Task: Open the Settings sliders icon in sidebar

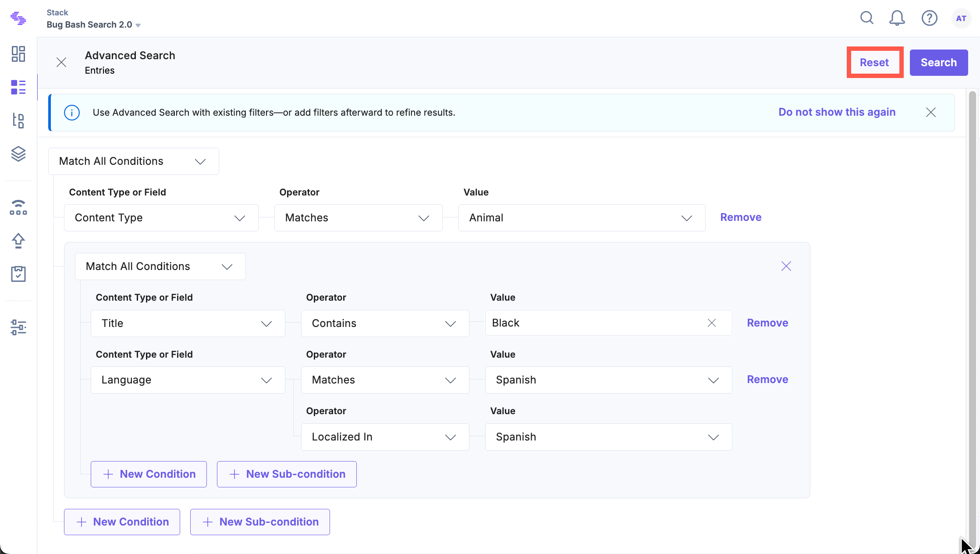Action: [x=18, y=327]
